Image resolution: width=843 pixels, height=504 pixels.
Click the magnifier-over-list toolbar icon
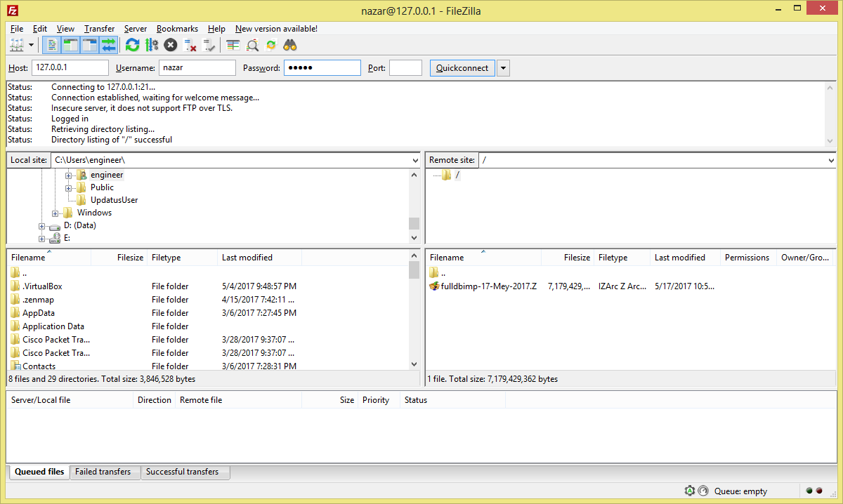pyautogui.click(x=252, y=45)
